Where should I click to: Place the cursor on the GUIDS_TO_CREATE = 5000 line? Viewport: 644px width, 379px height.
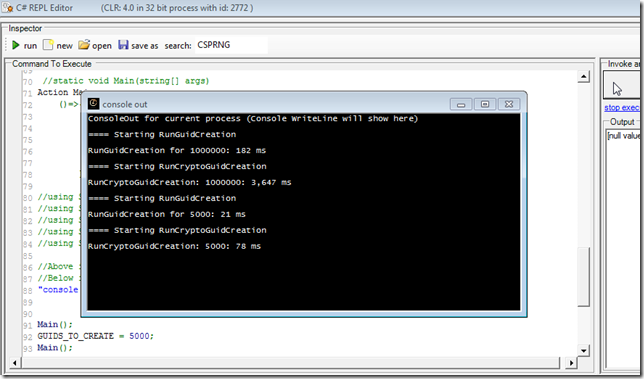(x=95, y=336)
